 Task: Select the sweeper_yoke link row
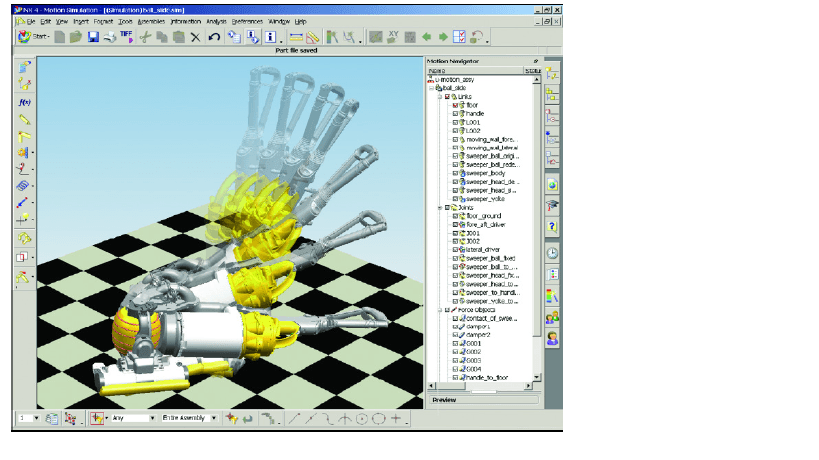(x=485, y=199)
